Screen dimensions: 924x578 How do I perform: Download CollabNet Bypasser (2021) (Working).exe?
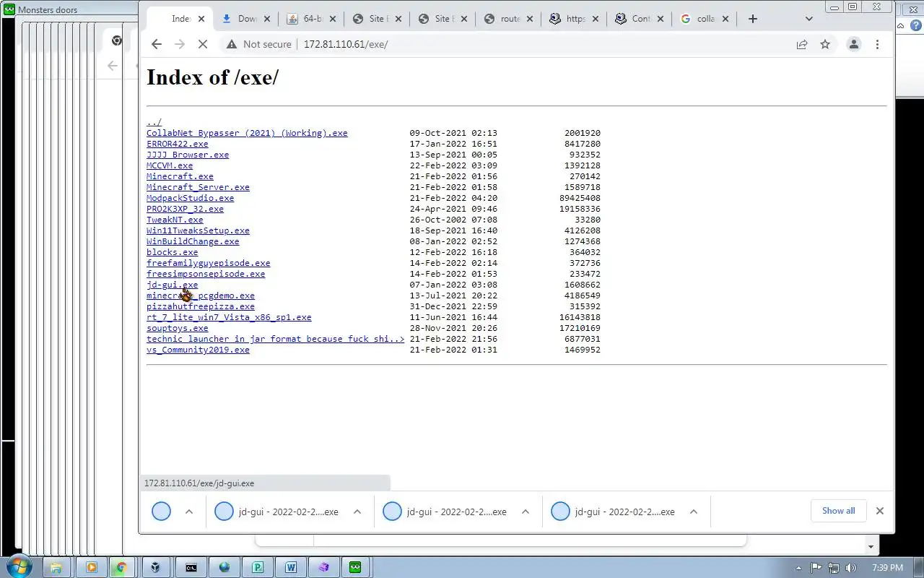pos(247,133)
